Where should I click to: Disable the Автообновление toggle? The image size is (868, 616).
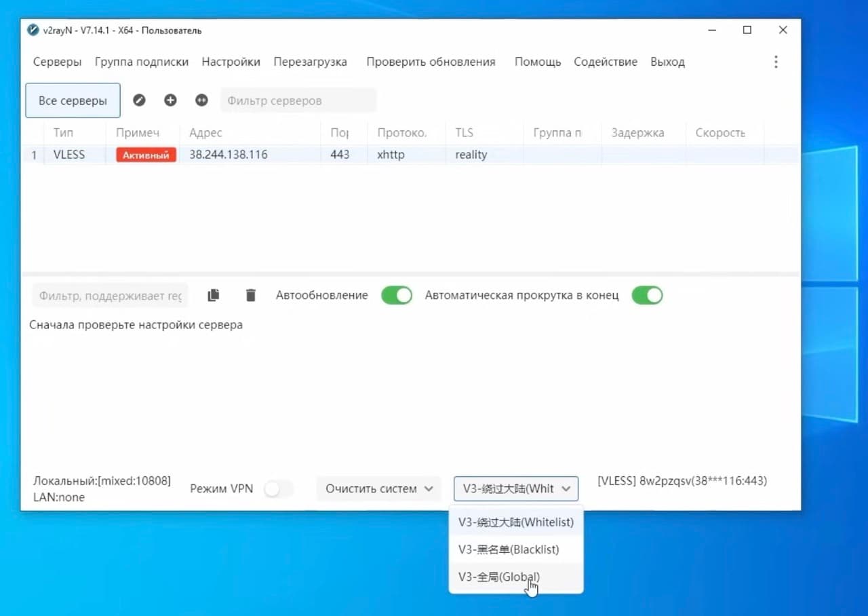pyautogui.click(x=397, y=295)
